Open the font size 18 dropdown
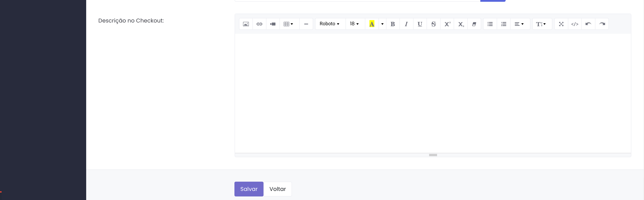Image resolution: width=644 pixels, height=200 pixels. tap(354, 24)
